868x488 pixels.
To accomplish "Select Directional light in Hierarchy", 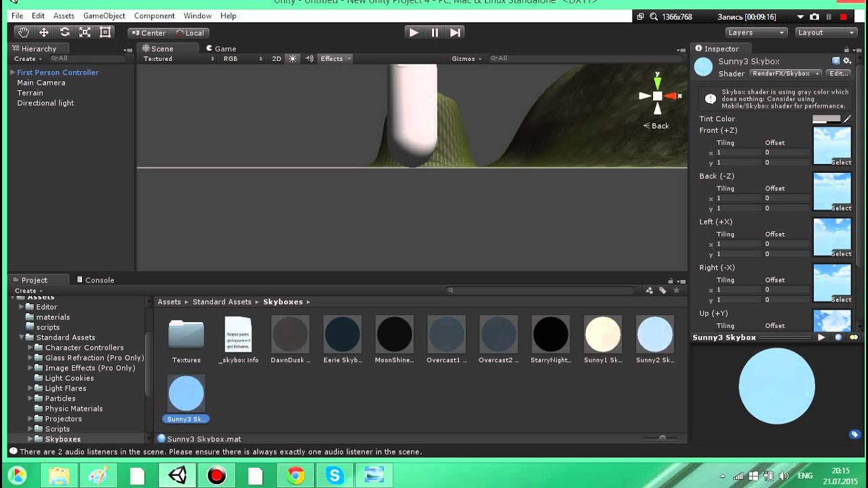I will tap(45, 103).
